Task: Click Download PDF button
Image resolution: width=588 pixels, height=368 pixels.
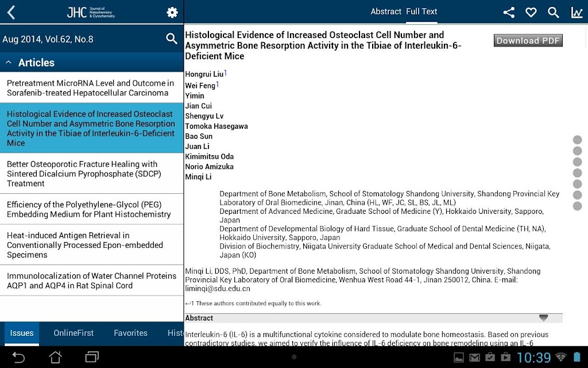Action: [528, 41]
